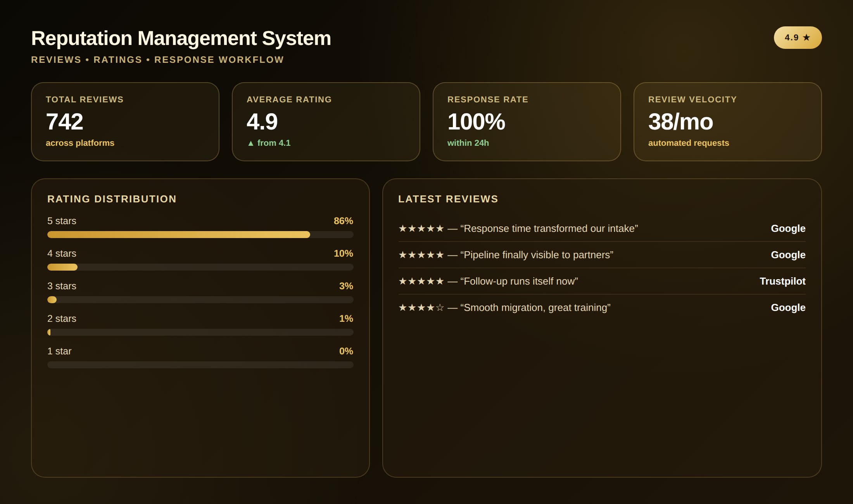Image resolution: width=853 pixels, height=504 pixels.
Task: Click the 0% value for 1 star
Action: click(346, 351)
